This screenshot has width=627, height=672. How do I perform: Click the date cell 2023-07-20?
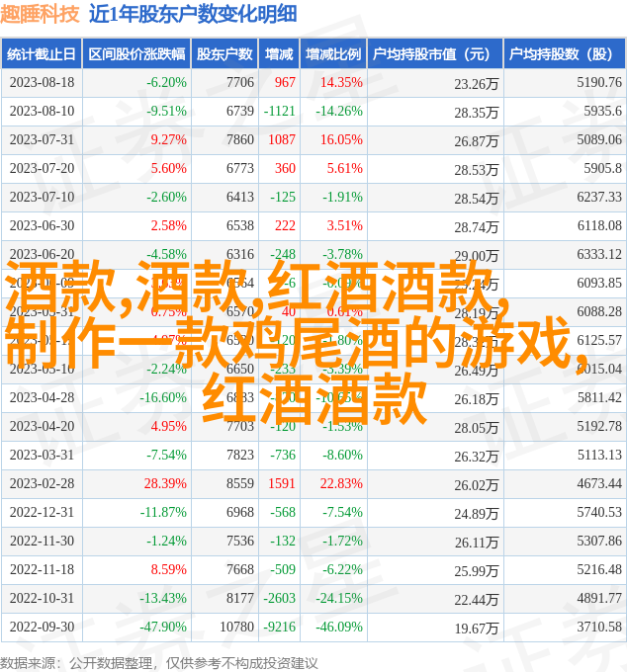42,168
